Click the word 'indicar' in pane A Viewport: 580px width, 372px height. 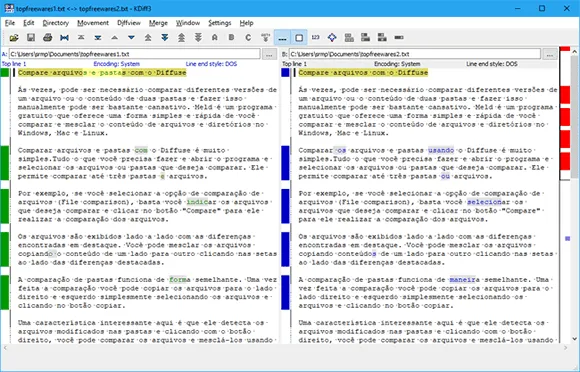pyautogui.click(x=202, y=202)
